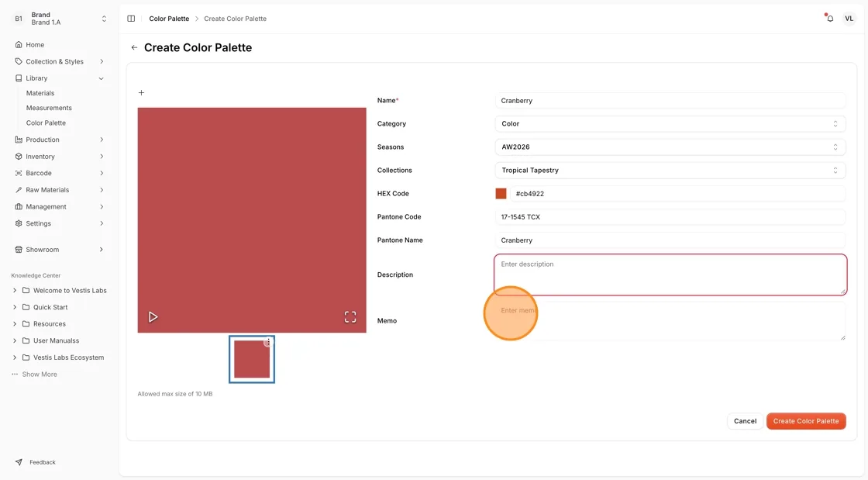This screenshot has height=480, width=868.
Task: Open the Feedback link
Action: (x=43, y=462)
